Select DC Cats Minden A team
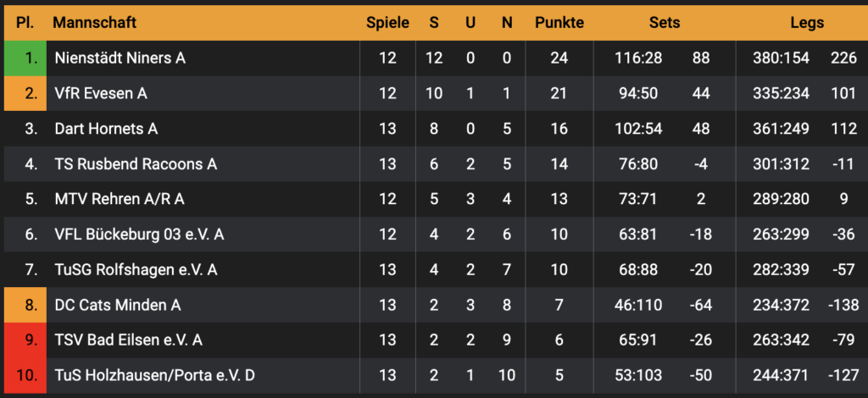Image resolution: width=868 pixels, height=398 pixels. [118, 305]
